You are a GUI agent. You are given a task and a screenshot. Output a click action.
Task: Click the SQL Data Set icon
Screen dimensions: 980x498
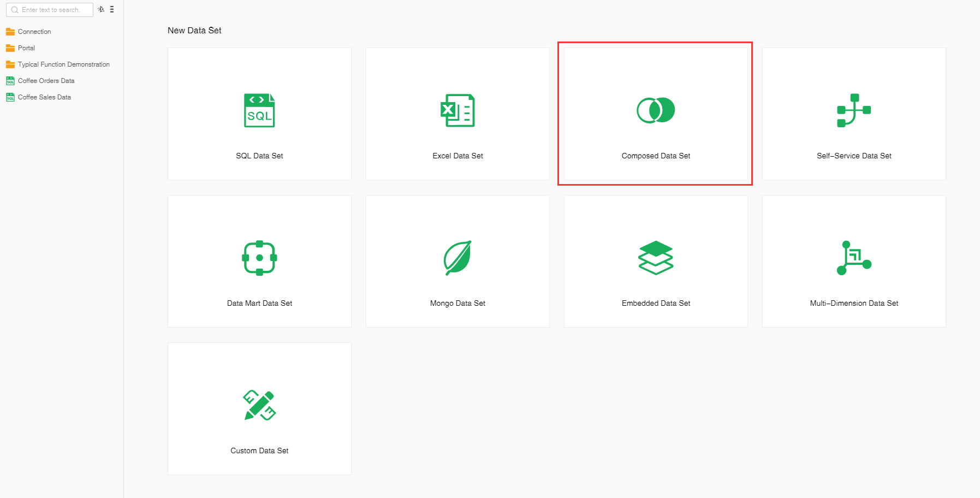pyautogui.click(x=259, y=110)
